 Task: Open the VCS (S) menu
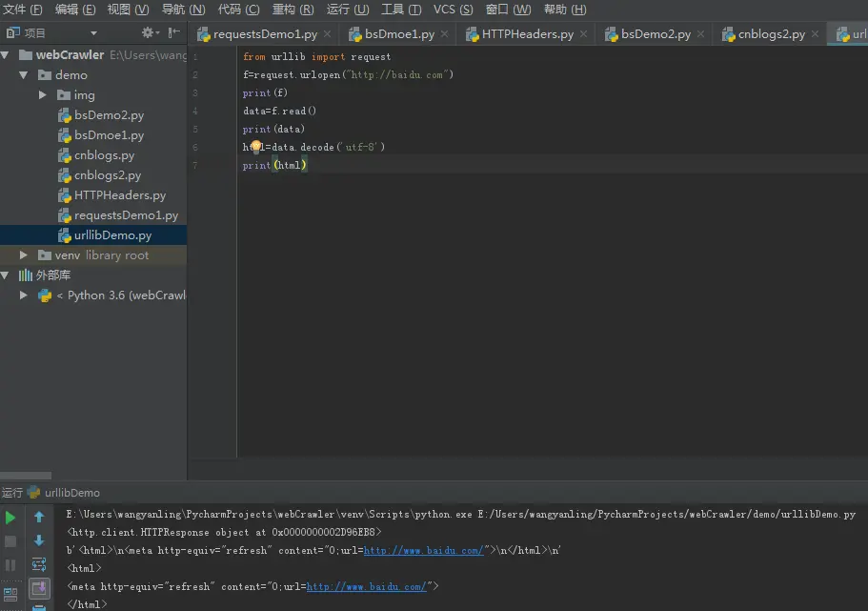click(453, 10)
